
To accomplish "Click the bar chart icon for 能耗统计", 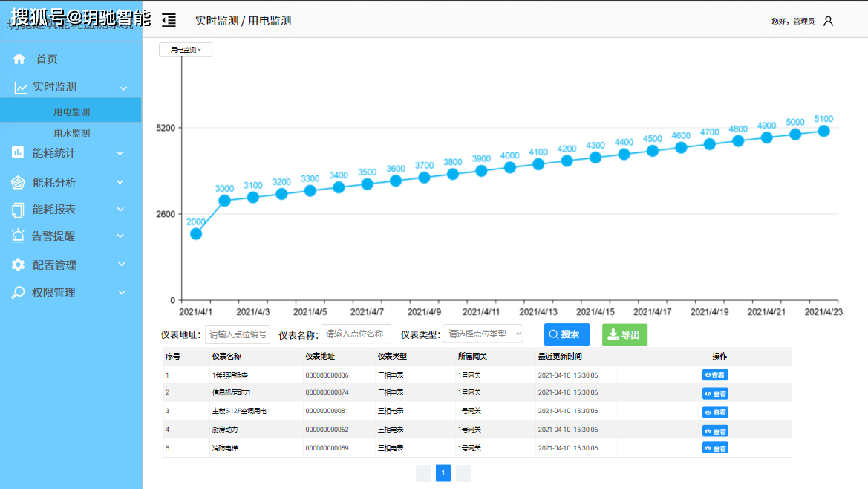I will [x=18, y=152].
